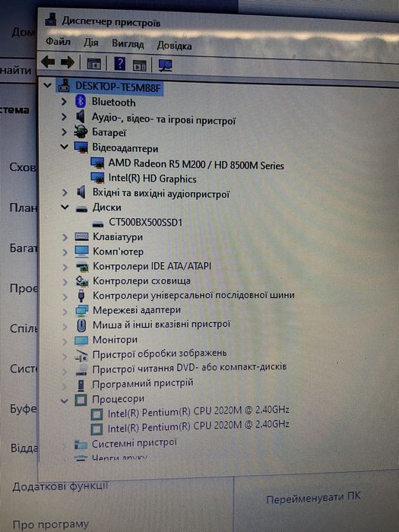Select Контролери сховища label
This screenshot has width=399, height=532.
[141, 281]
